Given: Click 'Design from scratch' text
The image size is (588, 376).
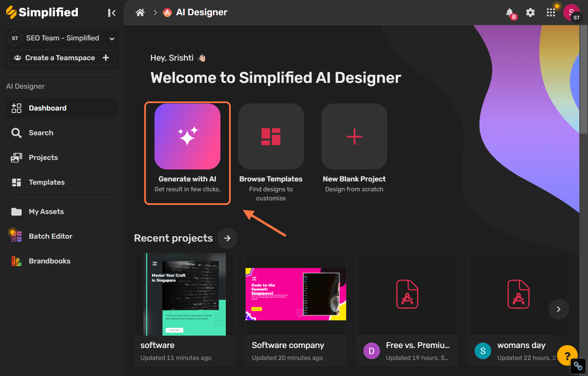Looking at the screenshot, I should coord(354,189).
